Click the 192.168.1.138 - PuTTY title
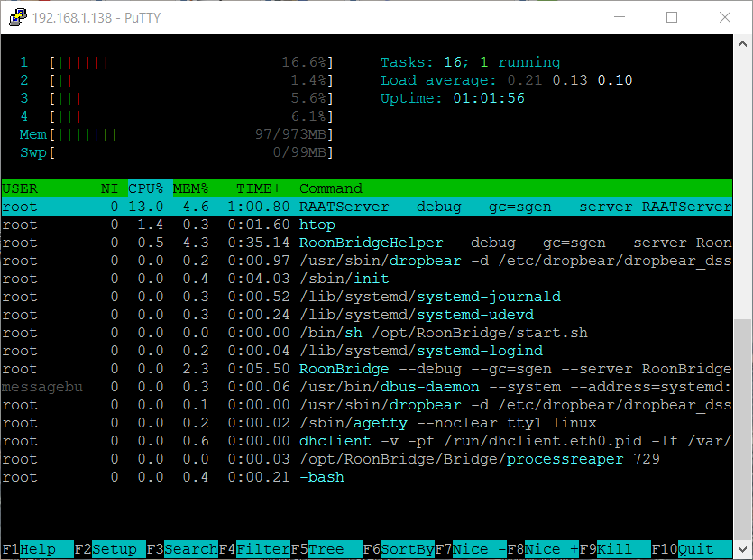Screen dimensions: 753x560 [96, 18]
